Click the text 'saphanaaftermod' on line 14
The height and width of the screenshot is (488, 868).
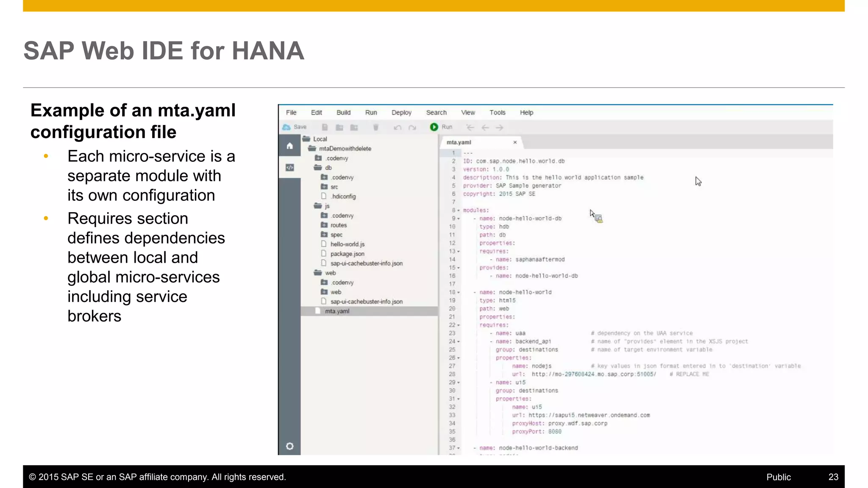click(540, 260)
